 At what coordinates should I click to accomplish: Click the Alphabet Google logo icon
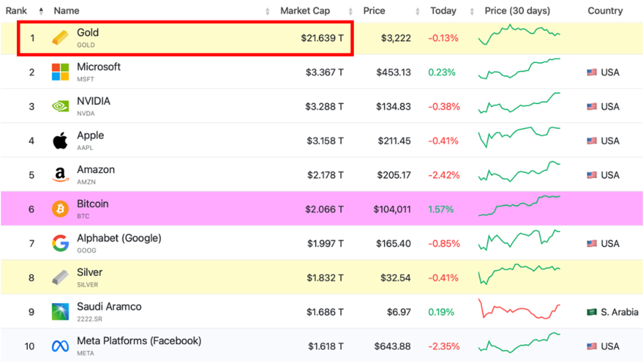coord(60,243)
